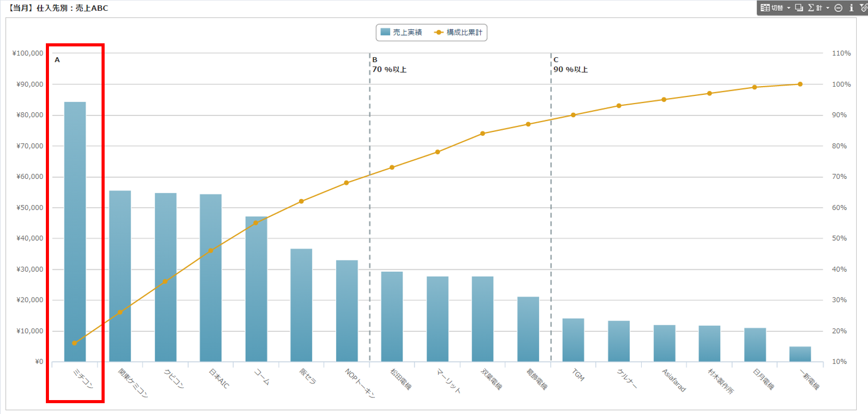Screen dimensions: 868x414
Task: Click the ミチコン axis label
Action: [83, 378]
